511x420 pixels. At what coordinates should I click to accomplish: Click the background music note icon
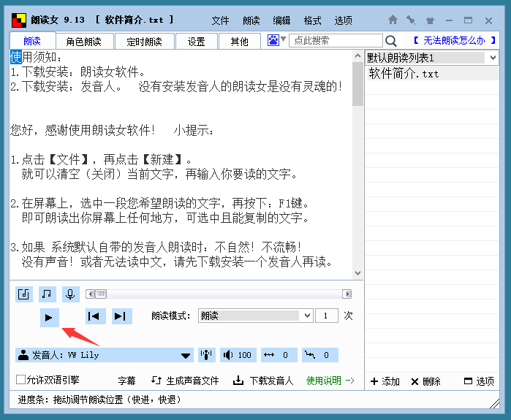(48, 294)
